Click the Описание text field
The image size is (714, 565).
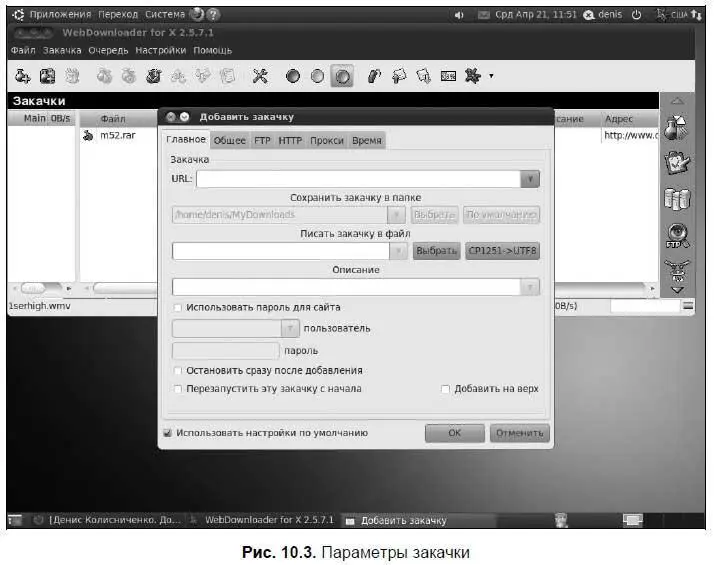tap(347, 287)
